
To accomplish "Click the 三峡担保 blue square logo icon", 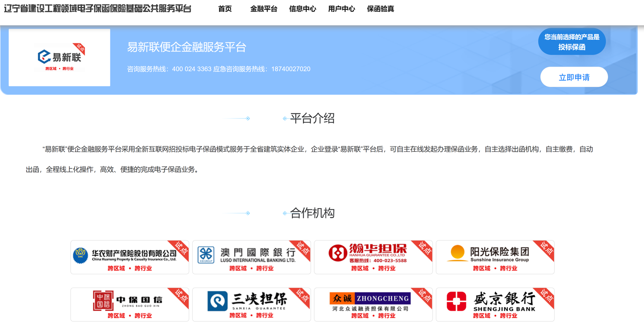I will pyautogui.click(x=218, y=301).
